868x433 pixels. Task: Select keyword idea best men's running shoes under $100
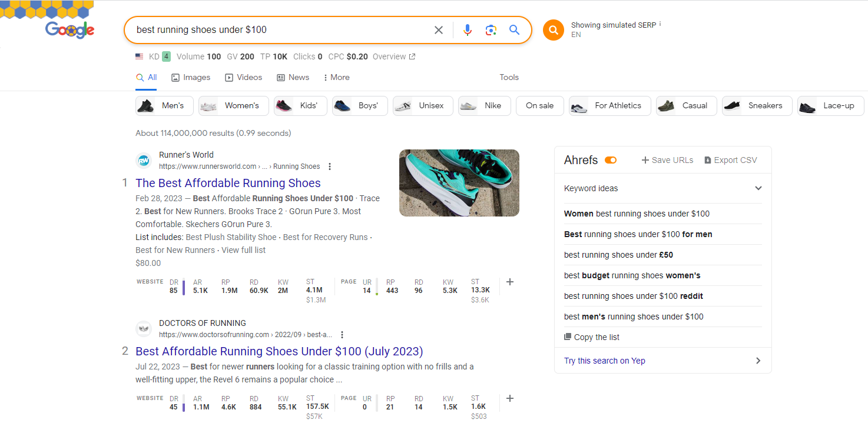tap(634, 317)
